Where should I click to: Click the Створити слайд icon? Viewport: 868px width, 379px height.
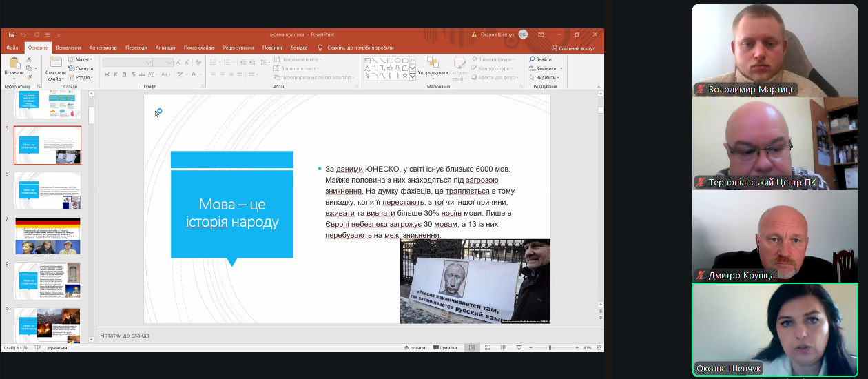[55, 63]
